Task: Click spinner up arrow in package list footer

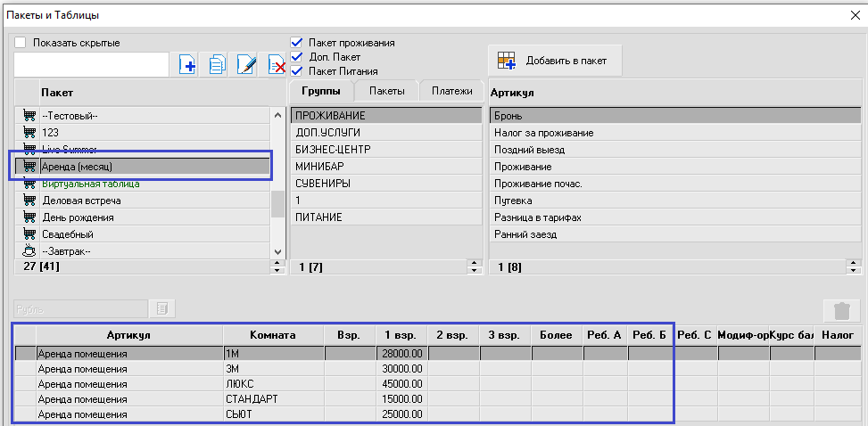Action: (276, 263)
